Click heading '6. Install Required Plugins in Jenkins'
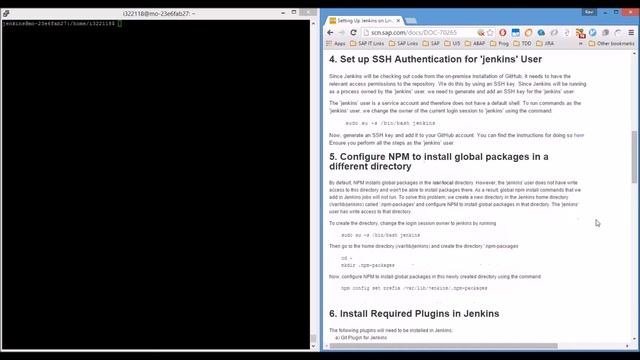The height and width of the screenshot is (360, 640). click(414, 313)
